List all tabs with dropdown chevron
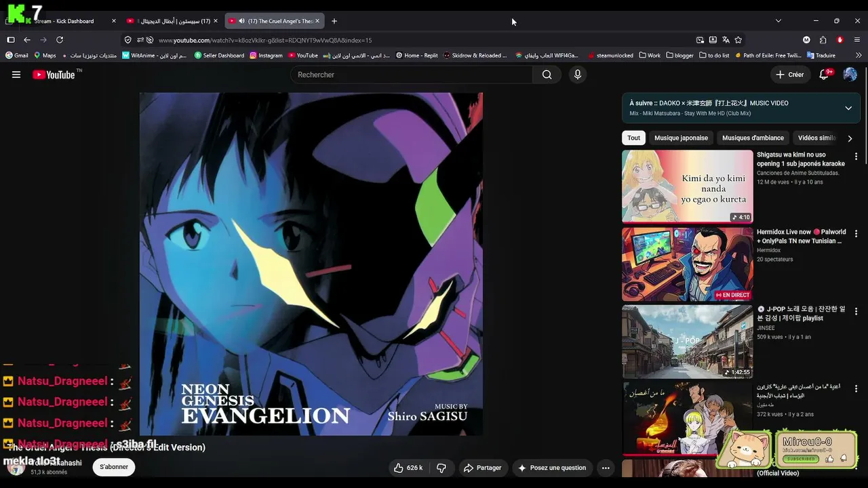Screen dimensions: 868x488 pos(778,21)
